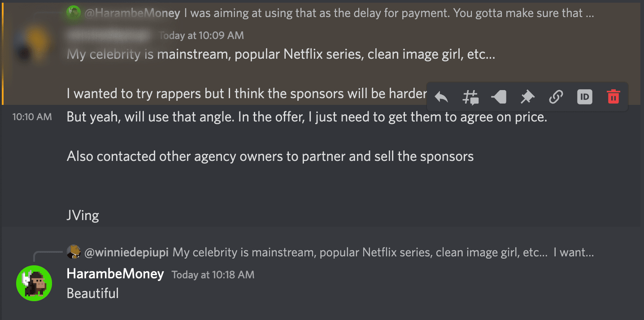Jump to replied message 'I was aiming at using...'
The height and width of the screenshot is (320, 644).
pyautogui.click(x=389, y=13)
